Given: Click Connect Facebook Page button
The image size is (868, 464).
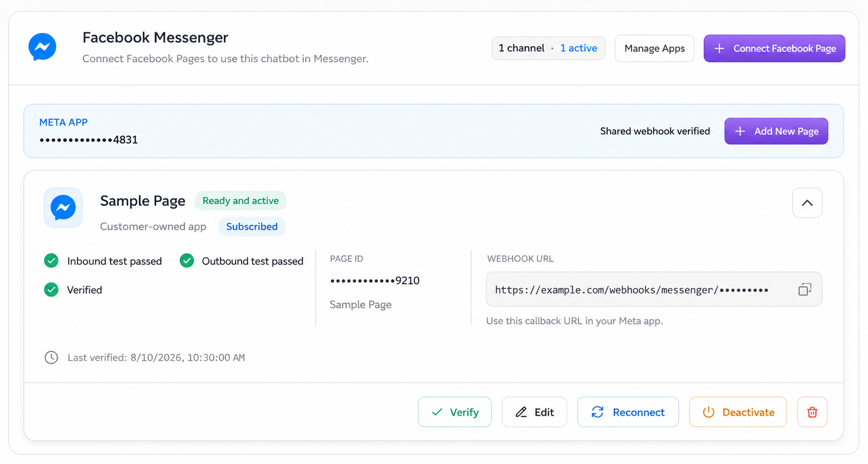Looking at the screenshot, I should click(774, 49).
